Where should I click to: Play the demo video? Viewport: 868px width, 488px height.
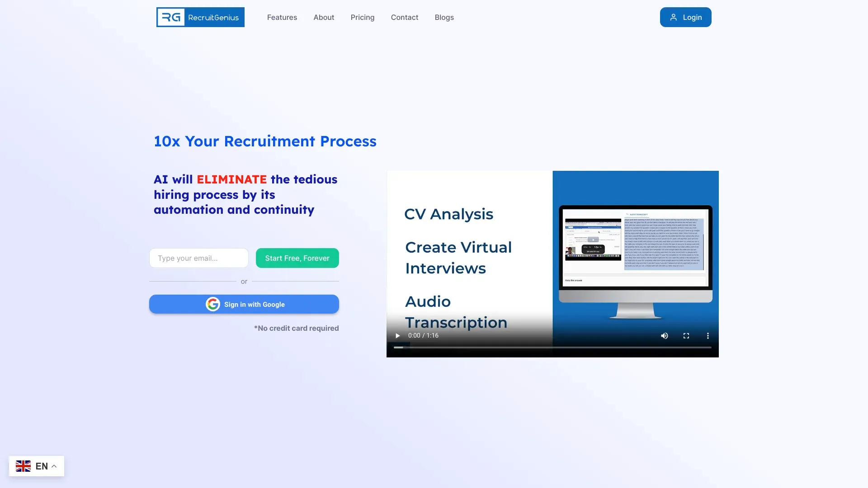point(397,336)
